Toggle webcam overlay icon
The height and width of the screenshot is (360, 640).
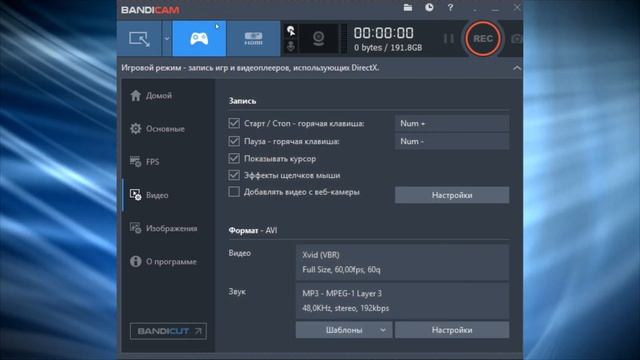(x=318, y=39)
